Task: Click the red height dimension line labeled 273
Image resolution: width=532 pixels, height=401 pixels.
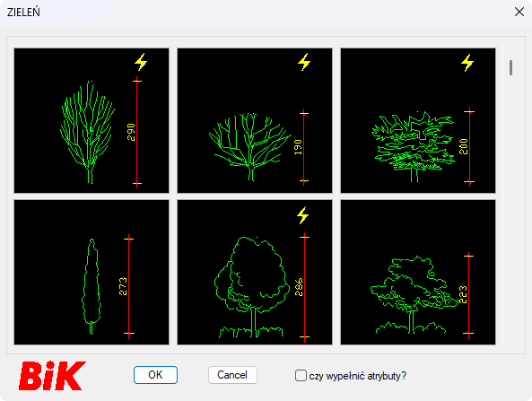Action: coord(128,286)
